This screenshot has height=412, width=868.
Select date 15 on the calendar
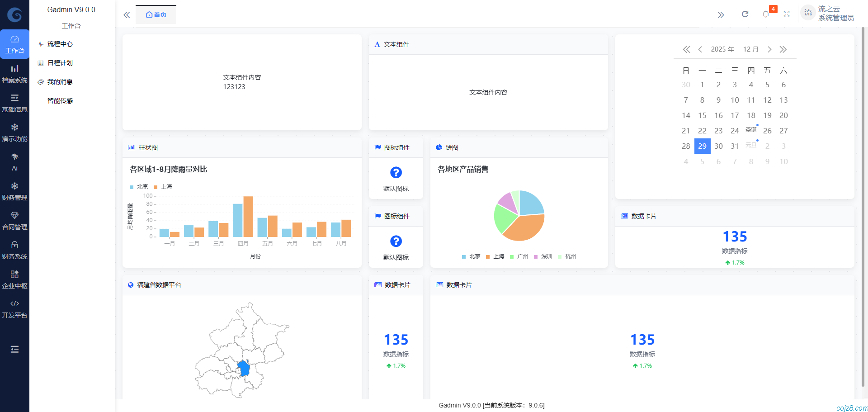coord(702,115)
